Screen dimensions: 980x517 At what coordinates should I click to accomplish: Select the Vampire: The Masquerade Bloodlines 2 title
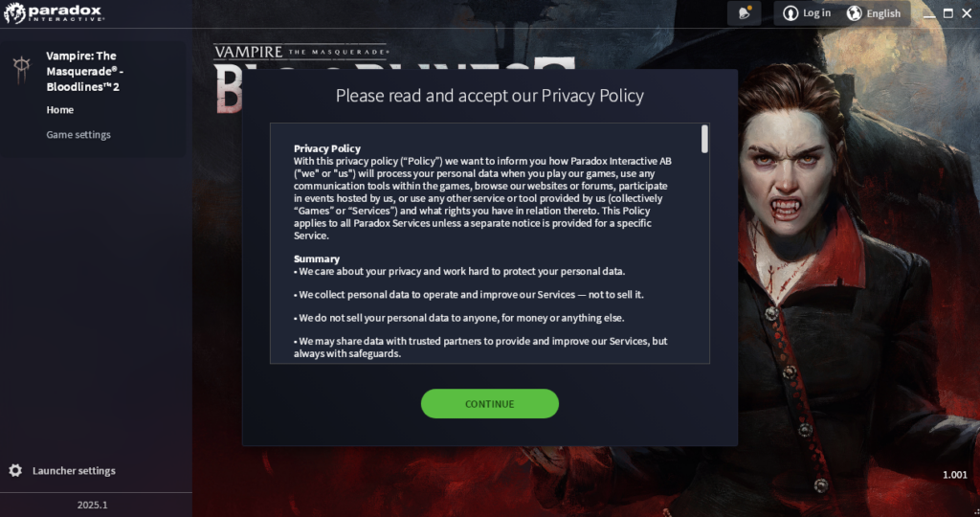pyautogui.click(x=84, y=71)
